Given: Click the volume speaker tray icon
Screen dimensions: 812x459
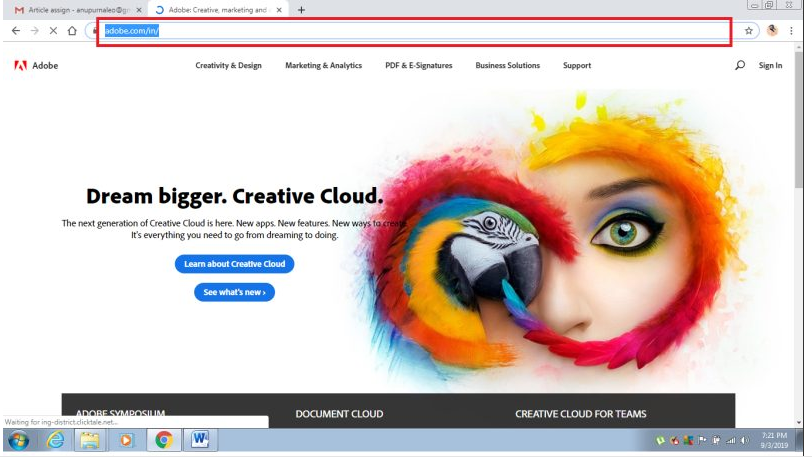Looking at the screenshot, I should (744, 441).
